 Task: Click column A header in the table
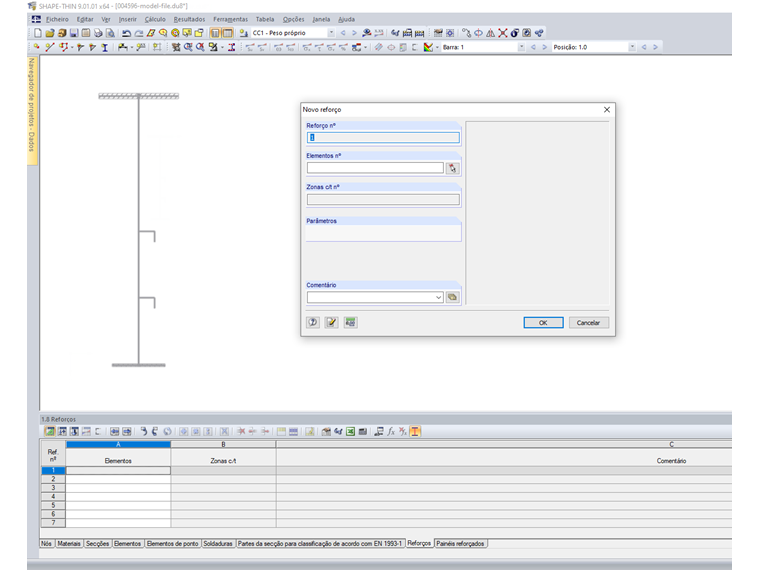point(118,444)
